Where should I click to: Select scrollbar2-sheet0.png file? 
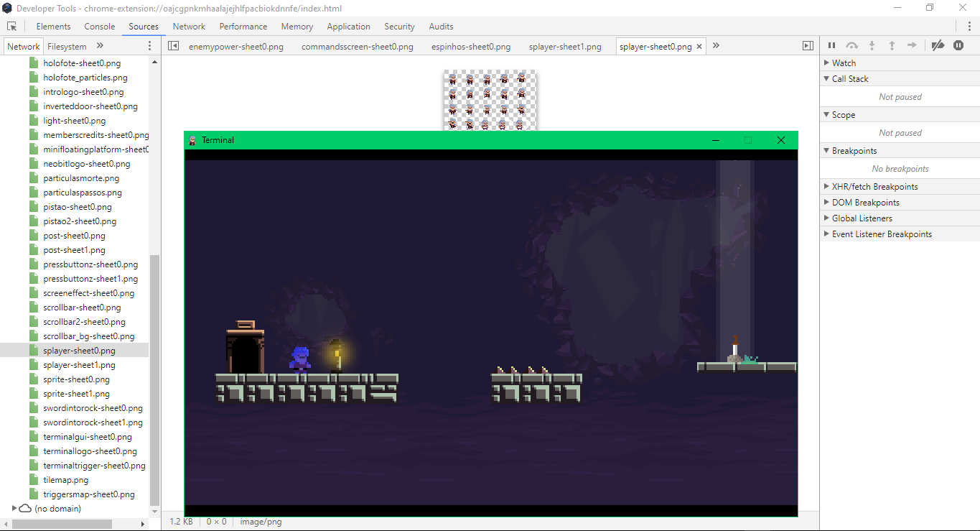84,322
